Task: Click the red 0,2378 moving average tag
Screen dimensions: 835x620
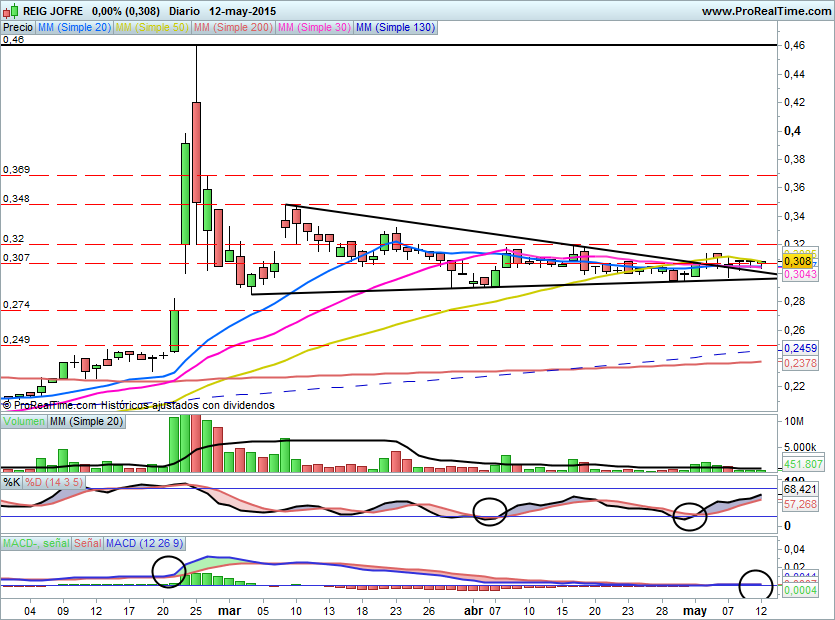Action: pyautogui.click(x=800, y=365)
